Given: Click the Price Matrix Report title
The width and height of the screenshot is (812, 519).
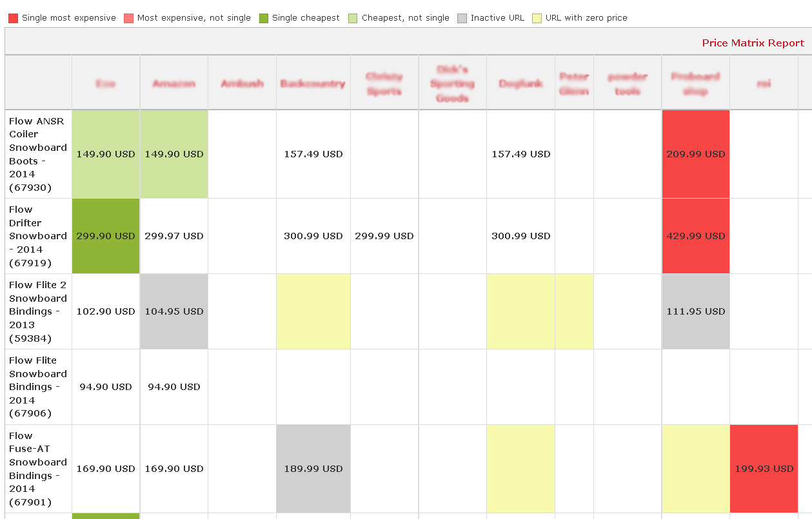Looking at the screenshot, I should [753, 43].
